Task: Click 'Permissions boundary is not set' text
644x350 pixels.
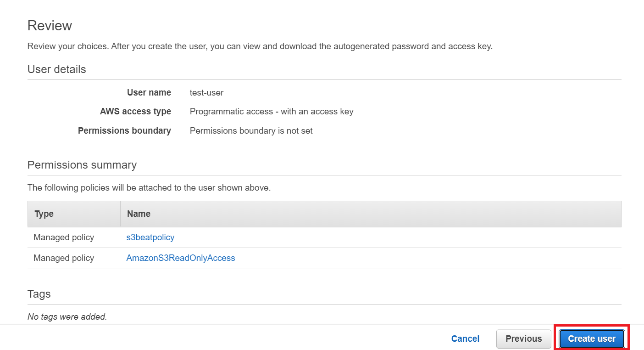Action: (251, 131)
